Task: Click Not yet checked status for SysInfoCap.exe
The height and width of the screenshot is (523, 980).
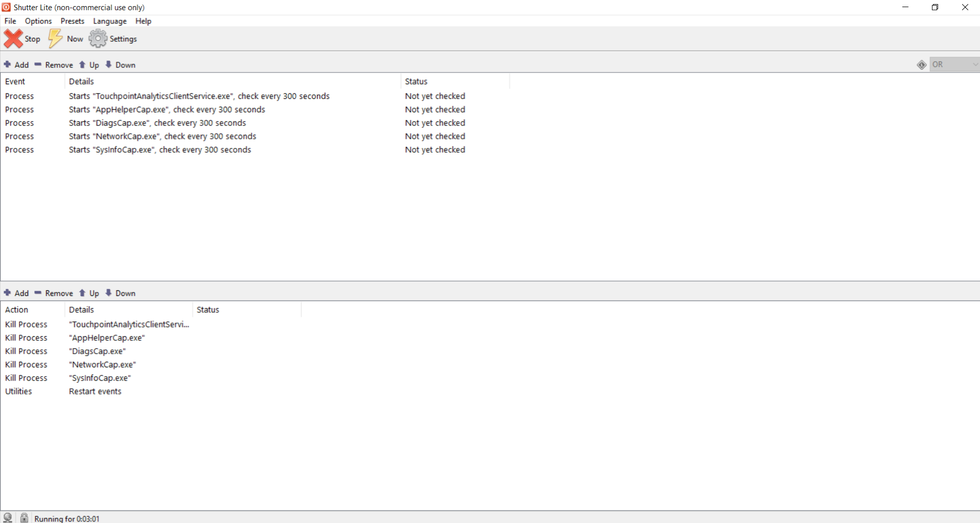Action: pos(435,150)
